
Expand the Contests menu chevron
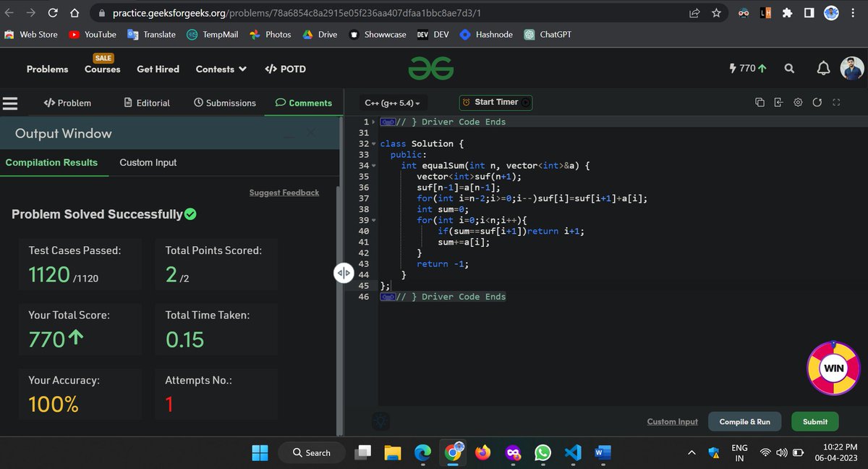click(242, 69)
